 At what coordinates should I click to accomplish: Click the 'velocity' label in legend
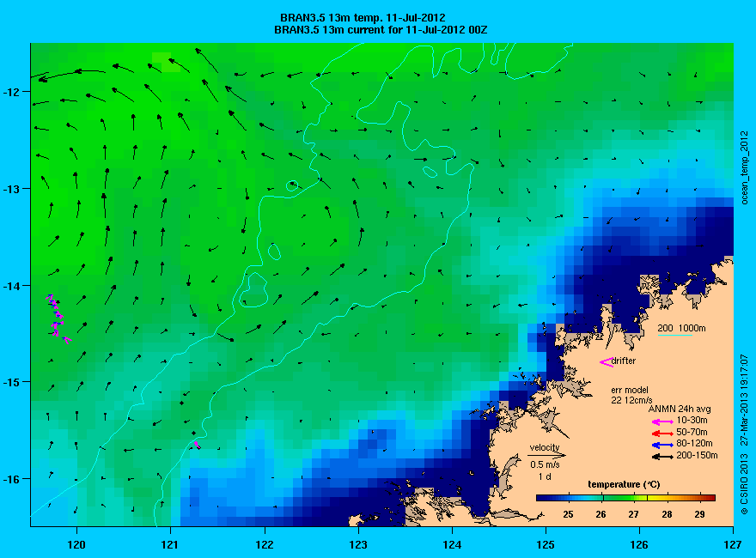tap(545, 447)
